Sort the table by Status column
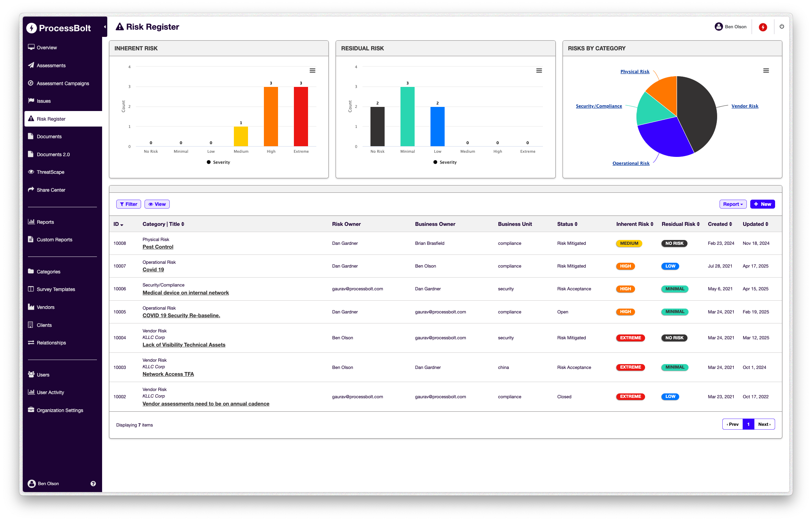This screenshot has height=521, width=812. click(567, 224)
